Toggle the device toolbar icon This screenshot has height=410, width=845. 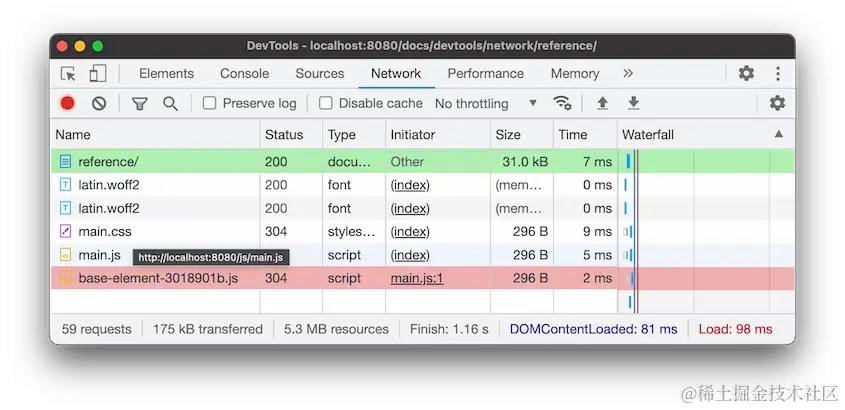pyautogui.click(x=98, y=74)
